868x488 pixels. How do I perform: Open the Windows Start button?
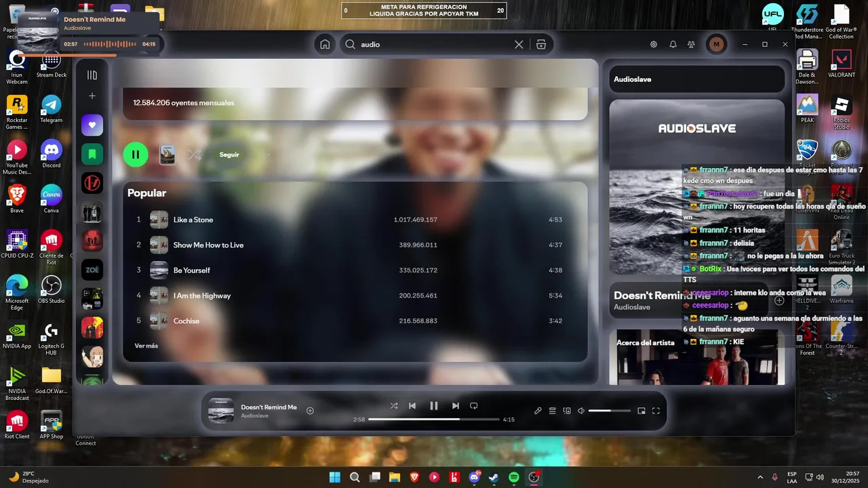(x=335, y=477)
